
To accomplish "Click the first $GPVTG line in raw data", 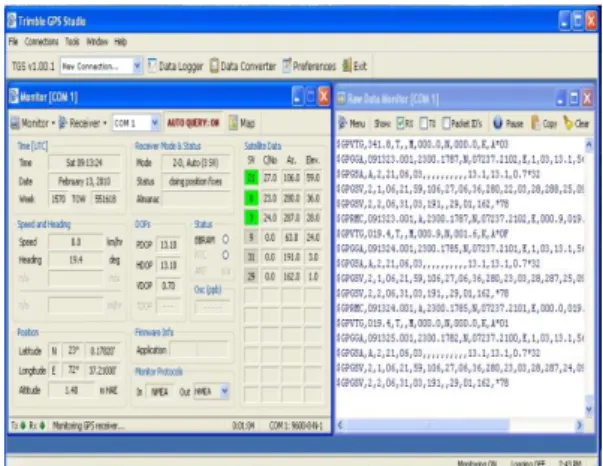I will 422,144.
